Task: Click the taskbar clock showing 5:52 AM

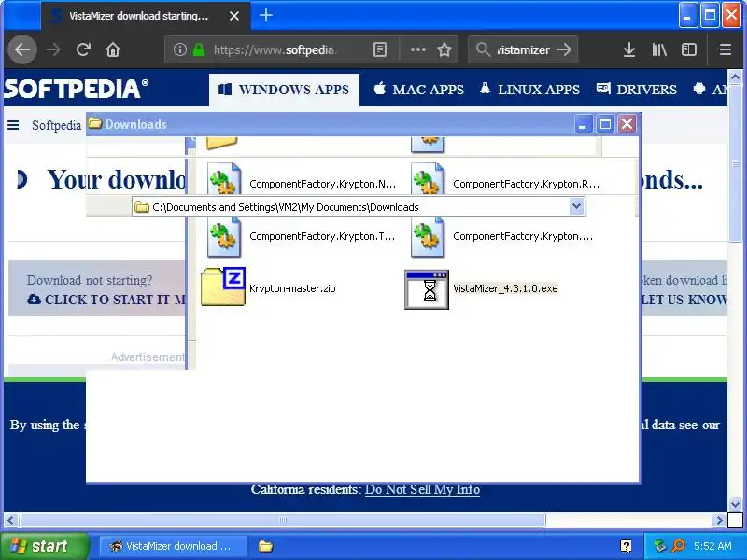Action: tap(712, 546)
